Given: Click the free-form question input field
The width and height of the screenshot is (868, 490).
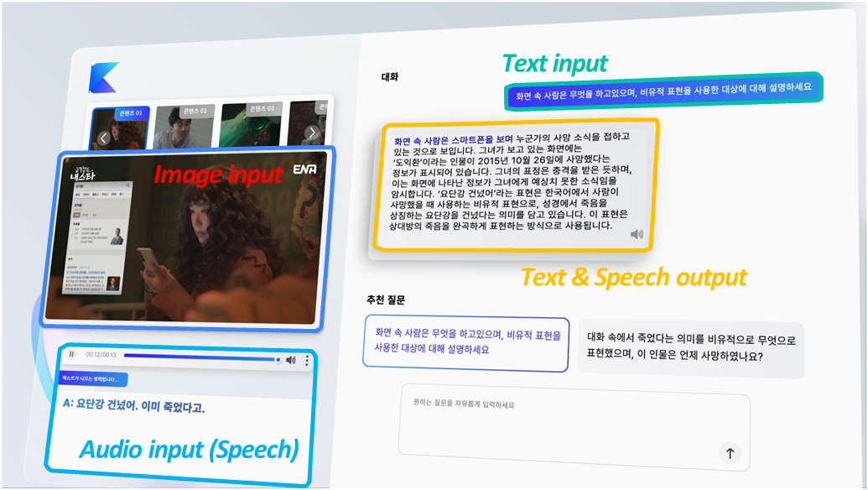Looking at the screenshot, I should click(x=574, y=427).
